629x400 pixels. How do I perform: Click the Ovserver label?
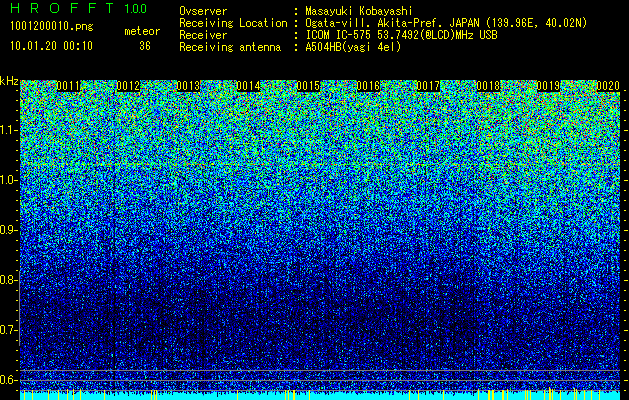pos(203,11)
